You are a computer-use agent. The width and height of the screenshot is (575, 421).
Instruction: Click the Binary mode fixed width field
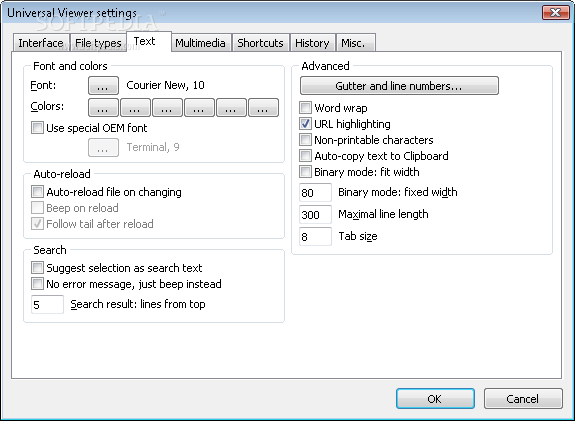tap(315, 193)
